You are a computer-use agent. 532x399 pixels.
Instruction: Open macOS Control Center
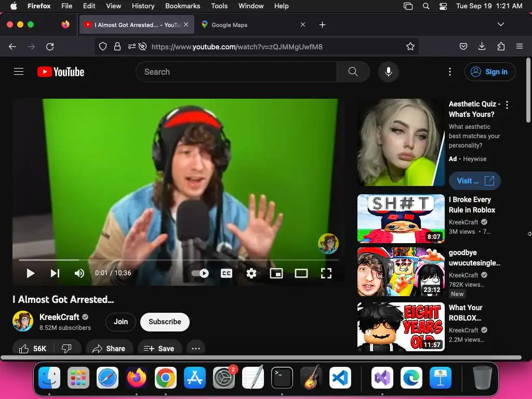tap(443, 6)
